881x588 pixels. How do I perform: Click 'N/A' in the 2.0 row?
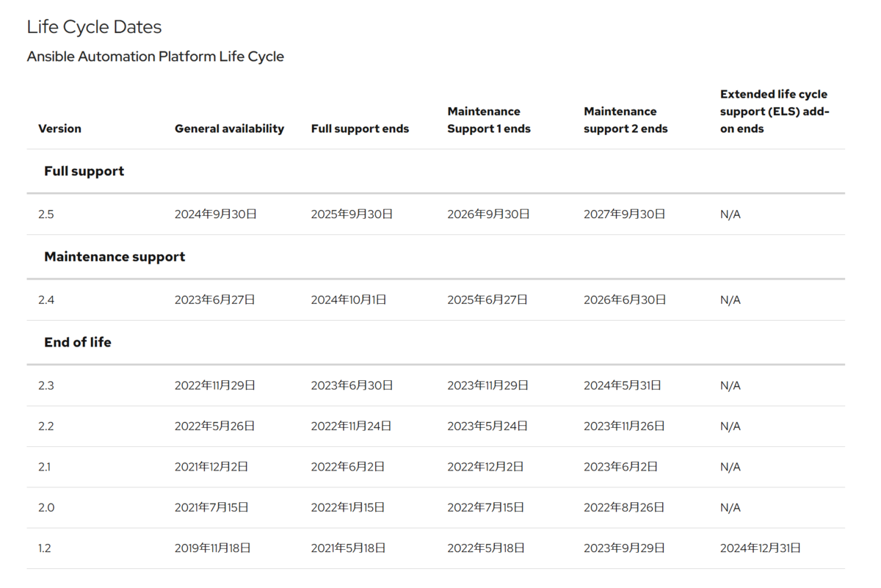click(730, 507)
